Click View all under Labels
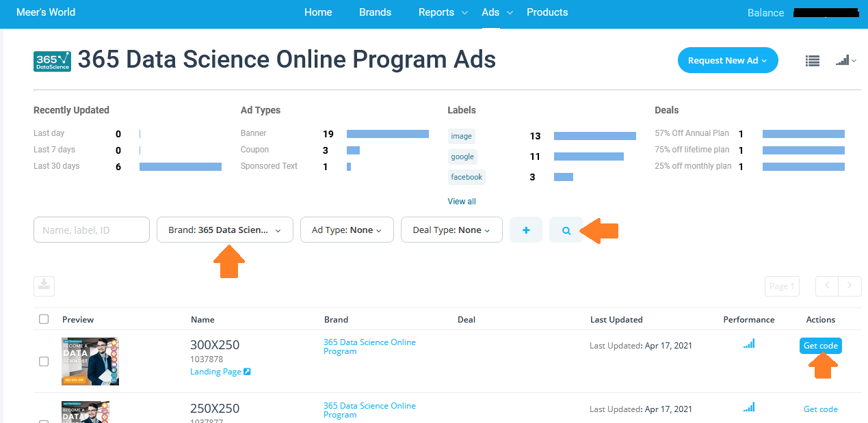 462,202
